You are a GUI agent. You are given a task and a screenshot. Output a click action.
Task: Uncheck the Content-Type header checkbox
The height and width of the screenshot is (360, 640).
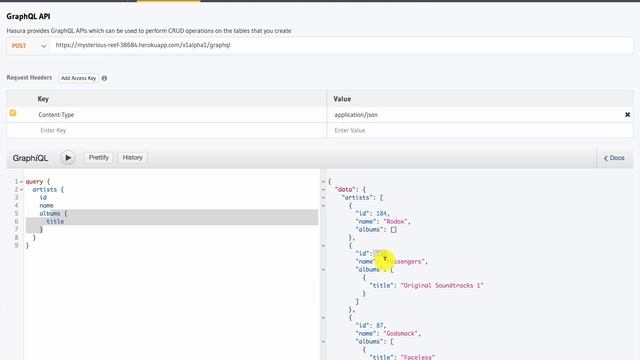tap(13, 113)
